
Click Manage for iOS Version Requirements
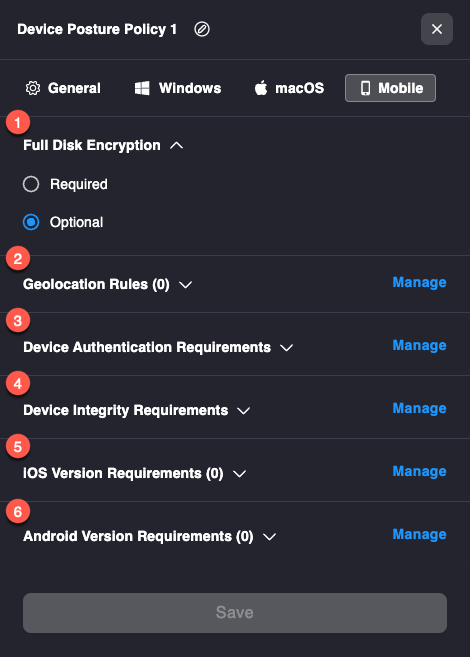(x=419, y=471)
